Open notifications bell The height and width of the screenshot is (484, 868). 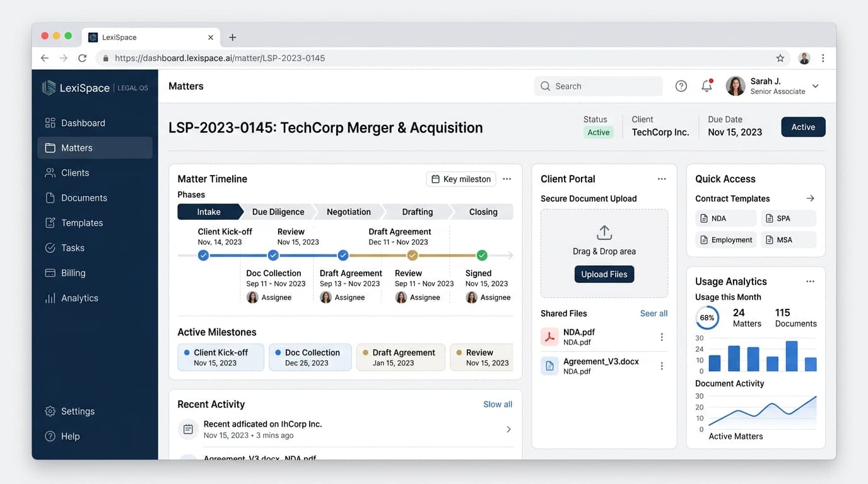tap(707, 86)
